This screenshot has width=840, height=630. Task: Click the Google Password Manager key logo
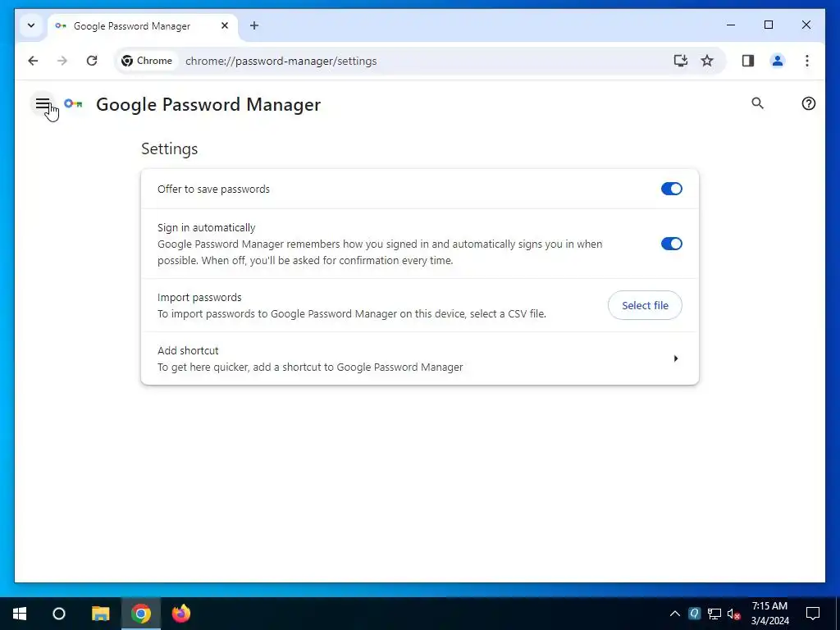pyautogui.click(x=73, y=104)
